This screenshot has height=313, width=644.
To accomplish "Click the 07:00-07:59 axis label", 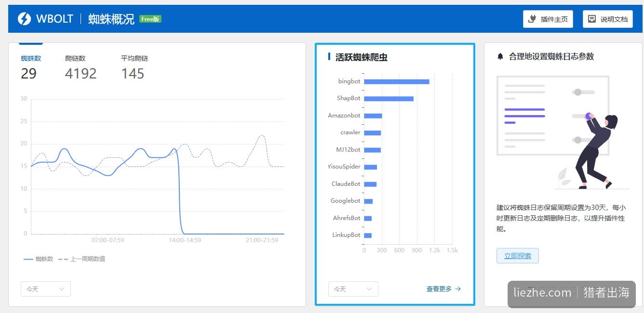I will point(108,240).
